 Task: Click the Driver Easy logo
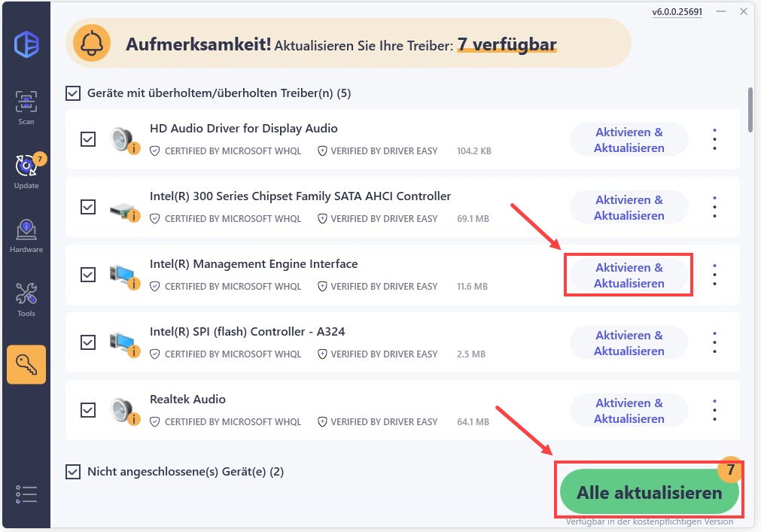tap(26, 44)
